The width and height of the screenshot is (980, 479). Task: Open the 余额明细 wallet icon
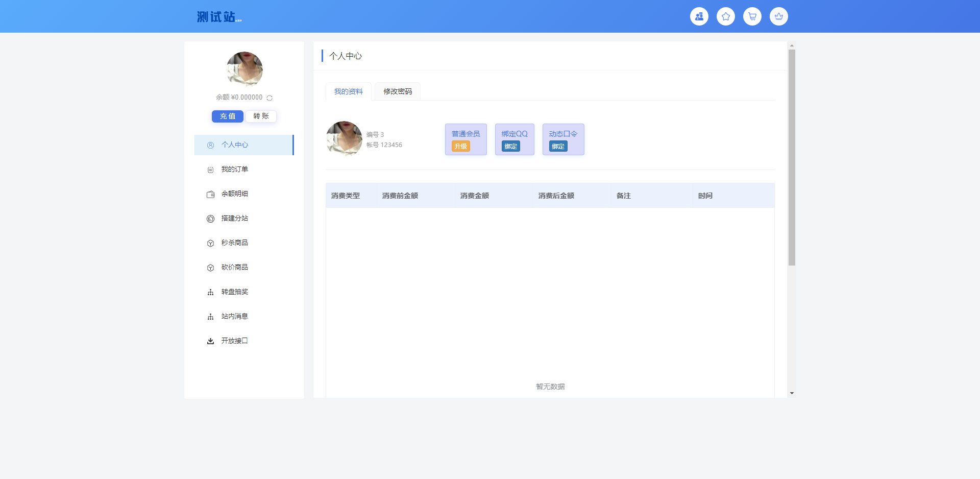pos(210,194)
